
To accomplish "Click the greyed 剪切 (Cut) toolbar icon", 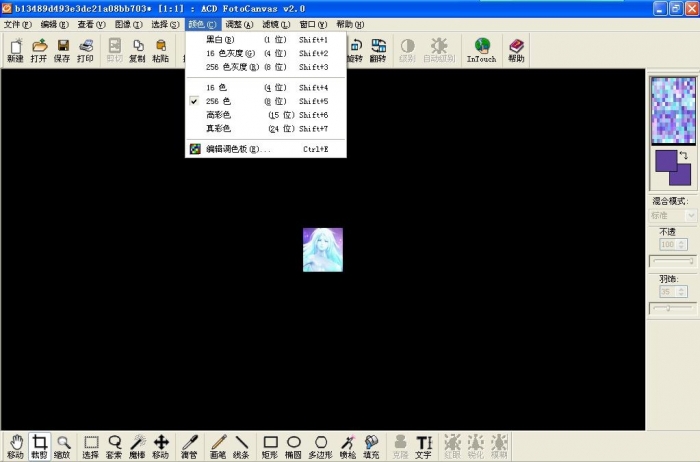I will tap(115, 50).
